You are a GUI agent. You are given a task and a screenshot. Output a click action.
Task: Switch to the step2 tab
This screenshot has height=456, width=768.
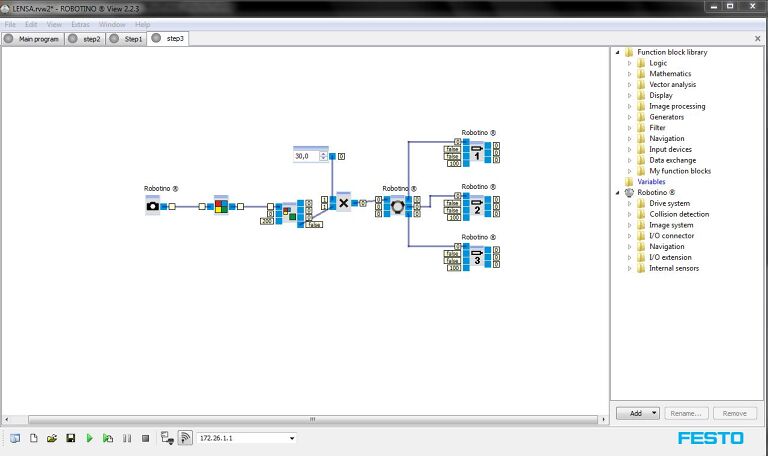[86, 39]
